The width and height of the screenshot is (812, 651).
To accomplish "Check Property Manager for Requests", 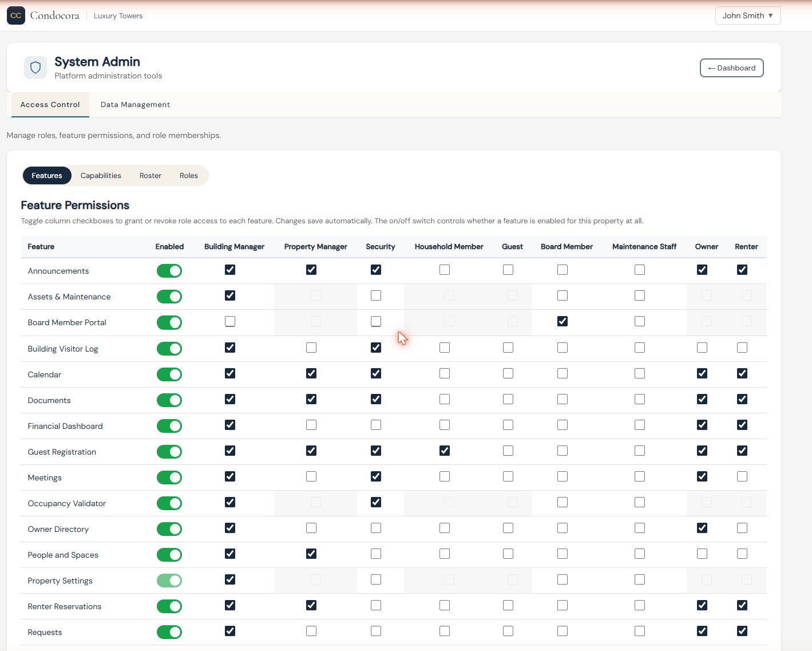I will [311, 631].
